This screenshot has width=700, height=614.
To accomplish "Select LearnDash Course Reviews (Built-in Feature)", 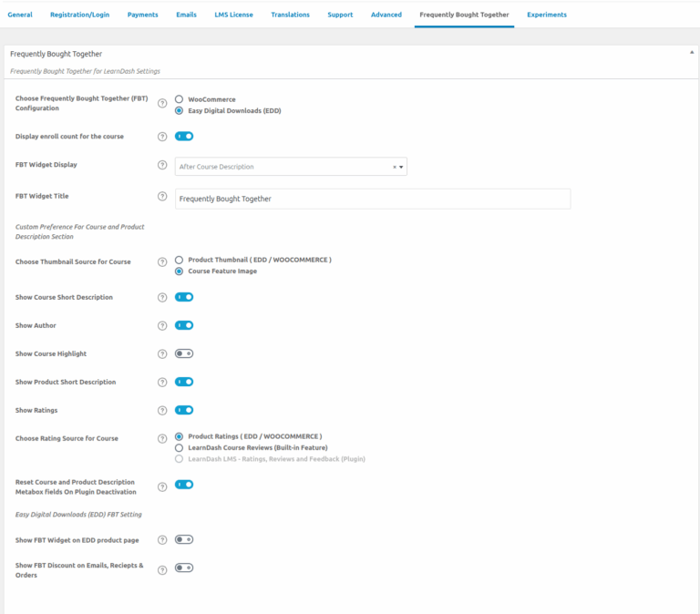I will coord(179,447).
